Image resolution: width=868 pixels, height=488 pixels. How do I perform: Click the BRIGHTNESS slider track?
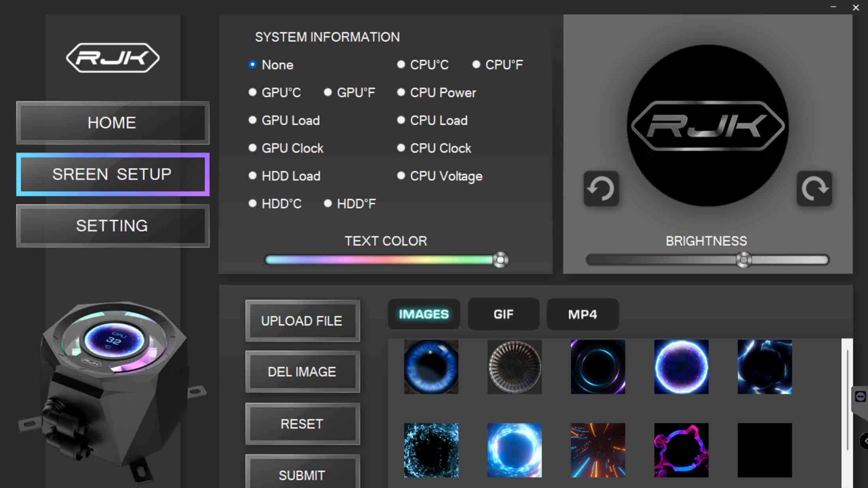pyautogui.click(x=707, y=260)
